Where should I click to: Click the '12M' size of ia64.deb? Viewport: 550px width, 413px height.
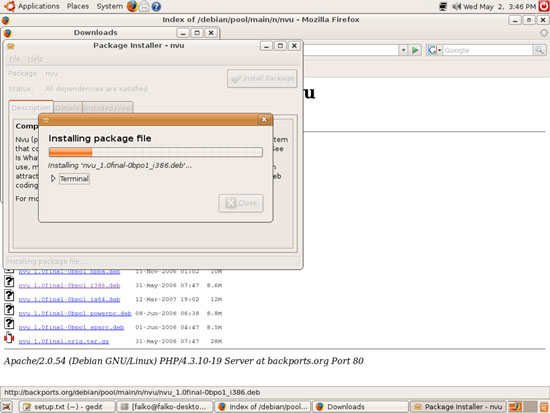(216, 299)
